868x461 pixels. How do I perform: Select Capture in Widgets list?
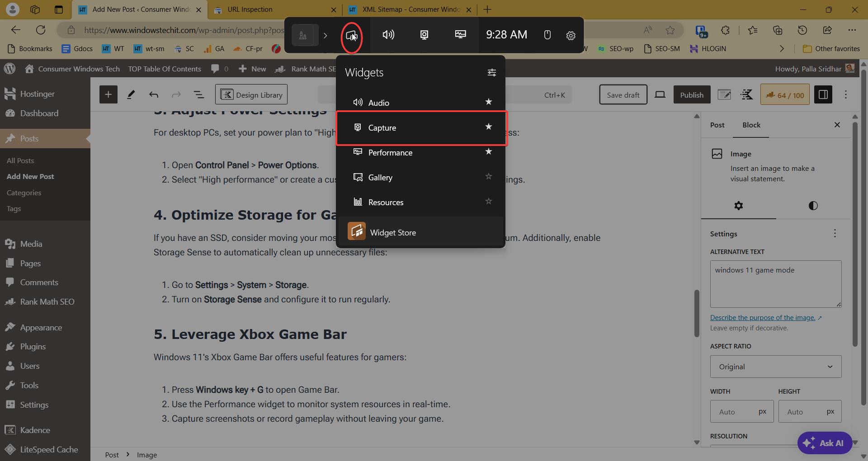tap(420, 127)
